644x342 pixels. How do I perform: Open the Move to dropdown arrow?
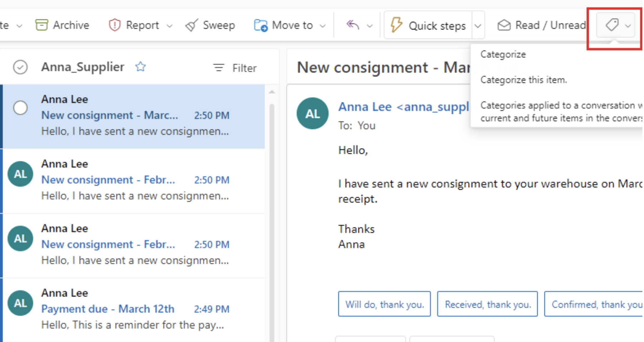point(323,25)
